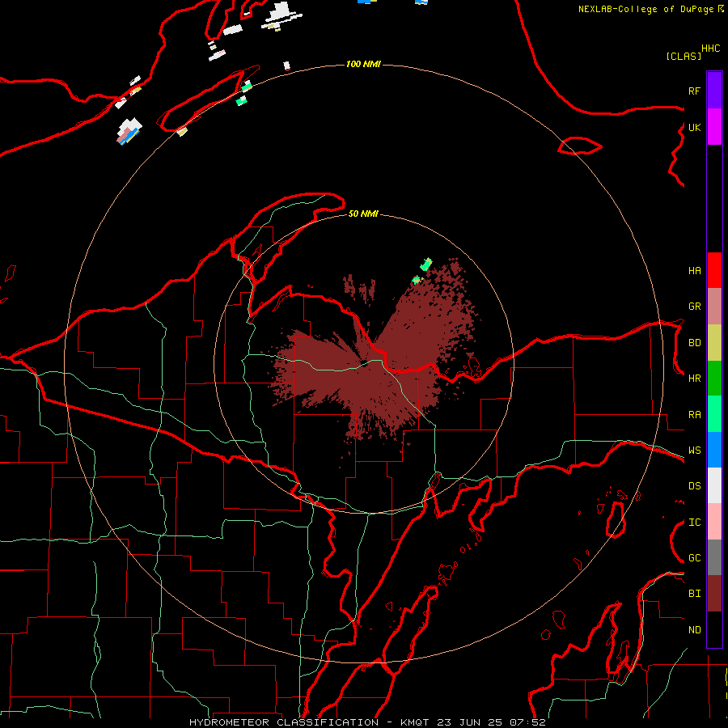Click the DS white legend swatch
The height and width of the screenshot is (728, 728).
click(x=714, y=485)
